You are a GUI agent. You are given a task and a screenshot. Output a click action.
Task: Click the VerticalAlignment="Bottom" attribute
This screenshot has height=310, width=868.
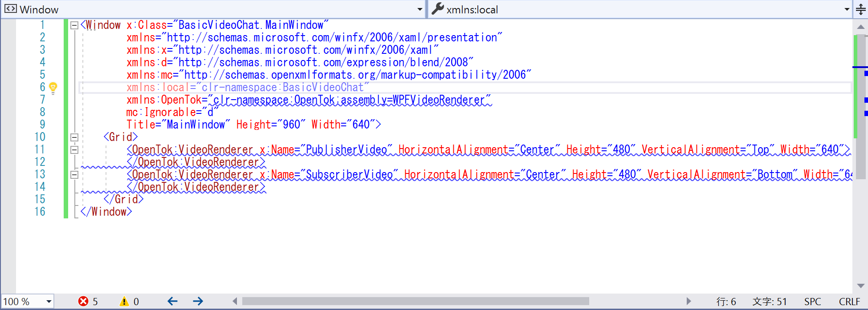pos(723,175)
